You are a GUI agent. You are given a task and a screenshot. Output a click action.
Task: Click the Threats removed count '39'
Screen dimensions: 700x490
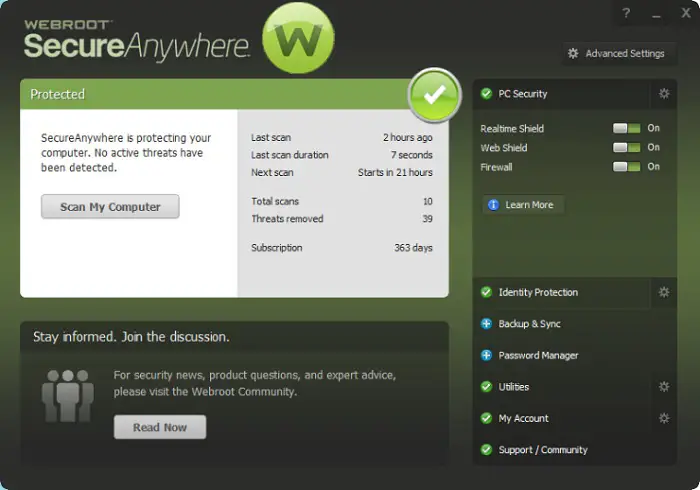tap(428, 219)
